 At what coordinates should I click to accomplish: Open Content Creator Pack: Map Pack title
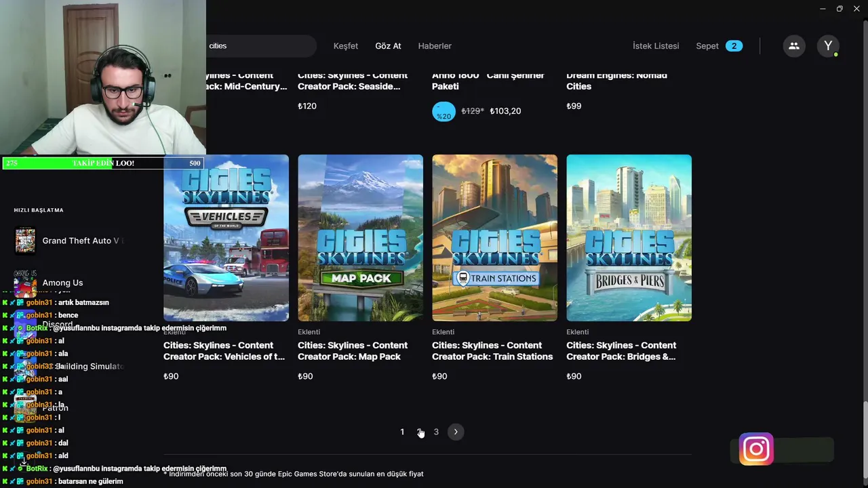[353, 351]
